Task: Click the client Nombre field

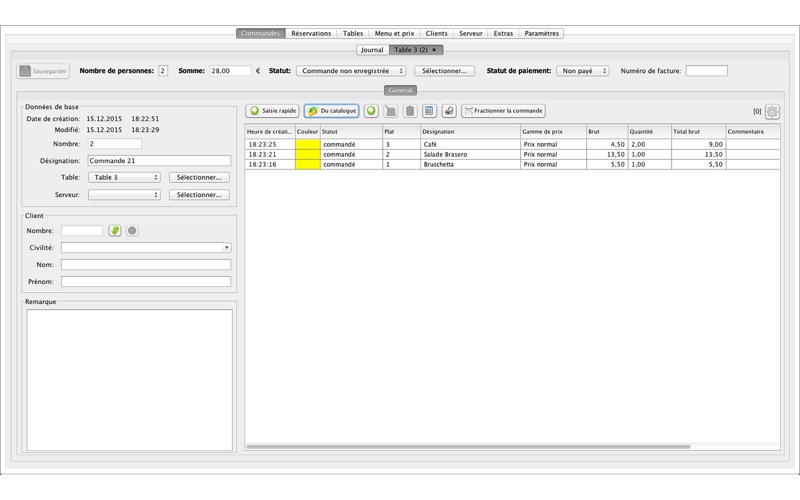Action: 82,231
